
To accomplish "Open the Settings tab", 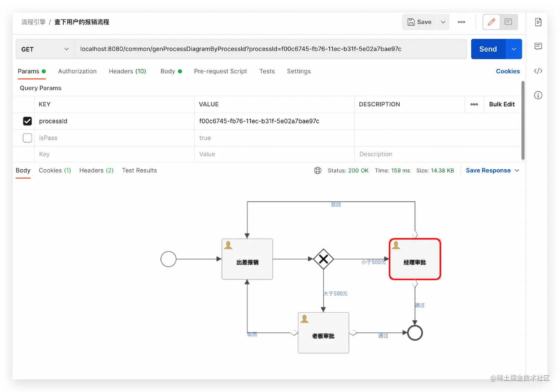I will pyautogui.click(x=299, y=71).
